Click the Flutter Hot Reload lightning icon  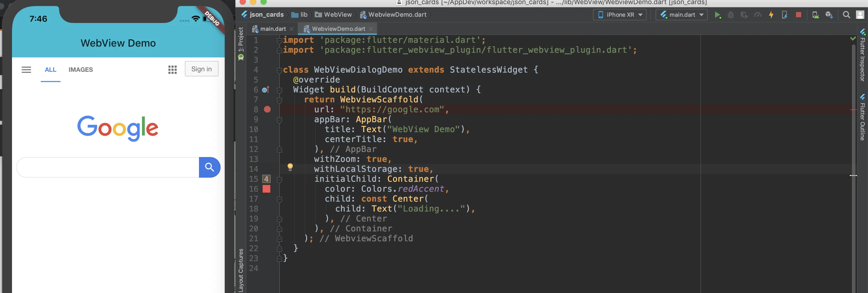(x=771, y=15)
